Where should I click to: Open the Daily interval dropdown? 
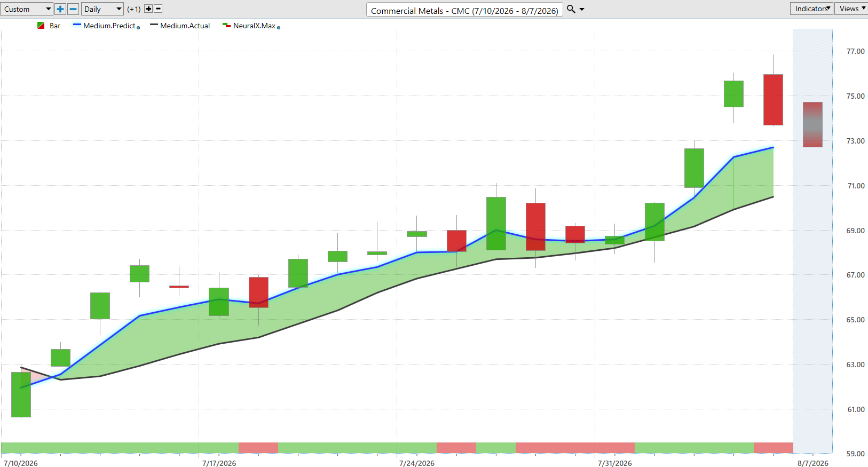102,9
